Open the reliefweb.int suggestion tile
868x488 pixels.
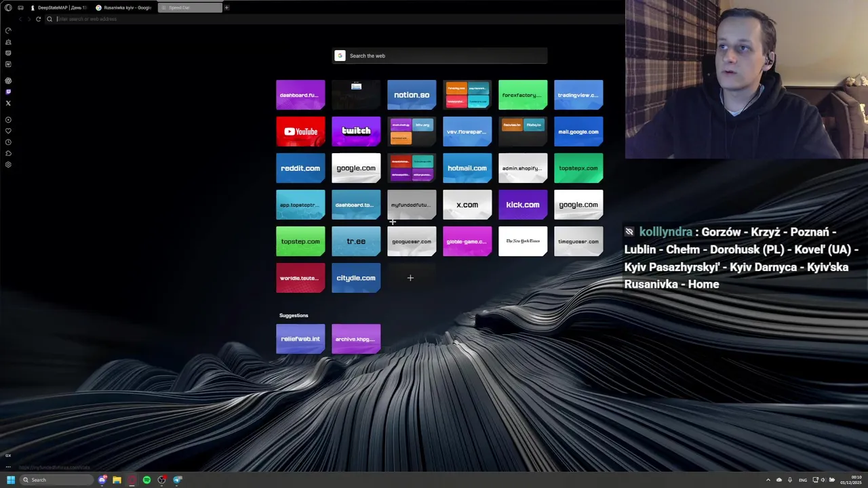click(300, 339)
